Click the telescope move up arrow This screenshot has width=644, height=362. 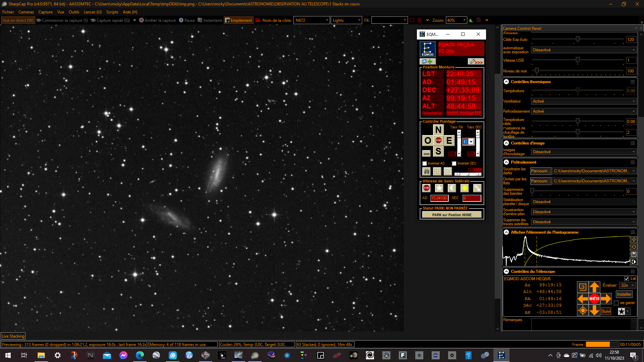594,287
